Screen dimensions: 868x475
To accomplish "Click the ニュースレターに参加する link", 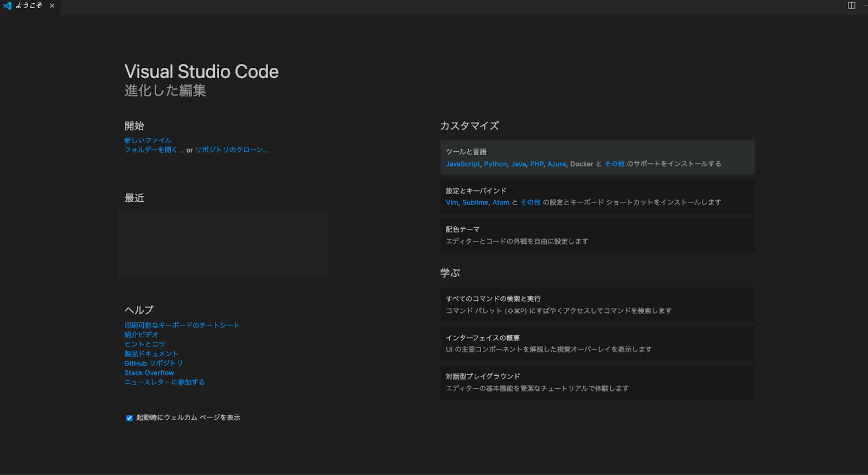I will coord(164,382).
